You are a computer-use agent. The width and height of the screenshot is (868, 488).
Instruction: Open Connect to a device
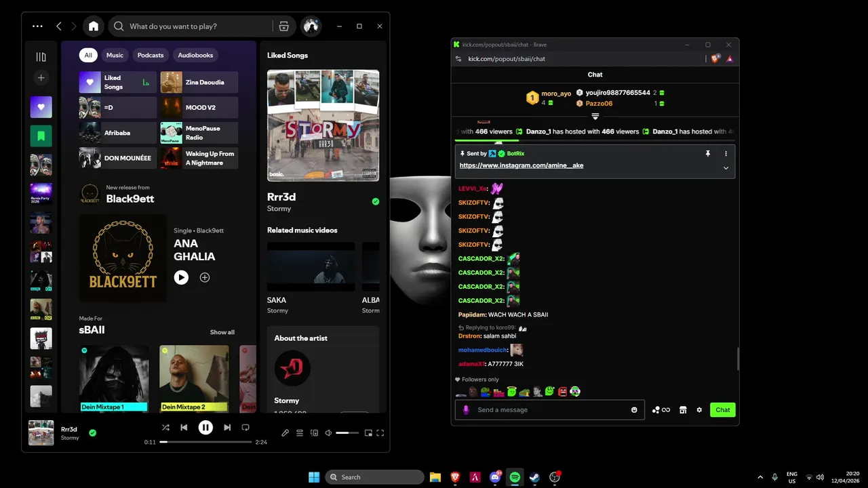click(314, 432)
